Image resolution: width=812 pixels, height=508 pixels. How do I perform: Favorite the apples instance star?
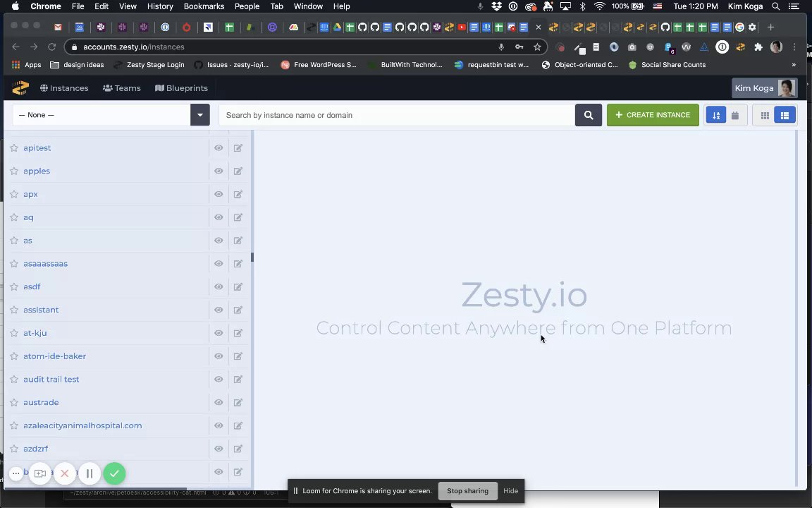14,171
